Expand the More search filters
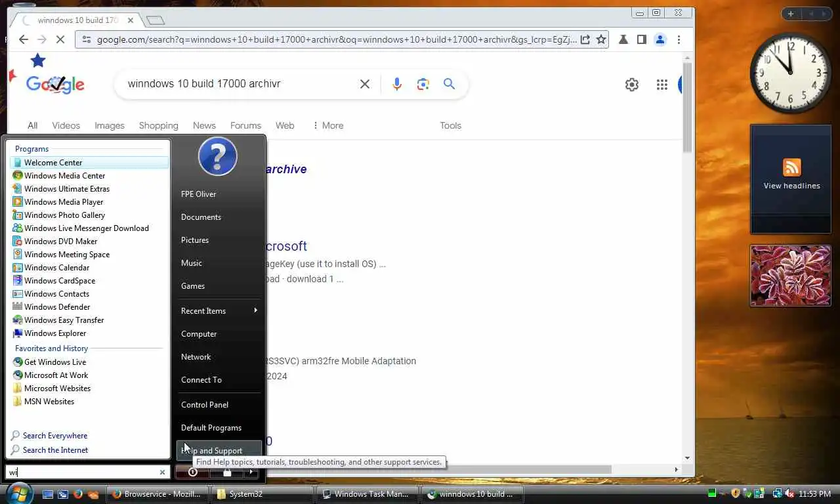This screenshot has width=840, height=504. click(328, 125)
